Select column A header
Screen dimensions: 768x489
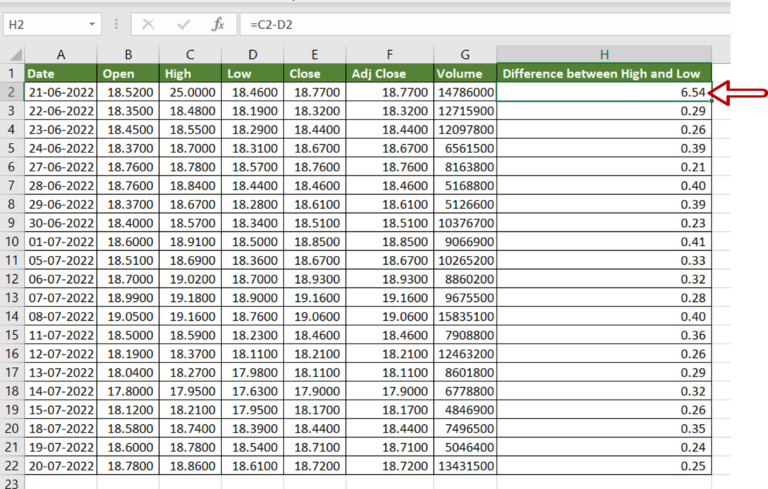[x=61, y=54]
